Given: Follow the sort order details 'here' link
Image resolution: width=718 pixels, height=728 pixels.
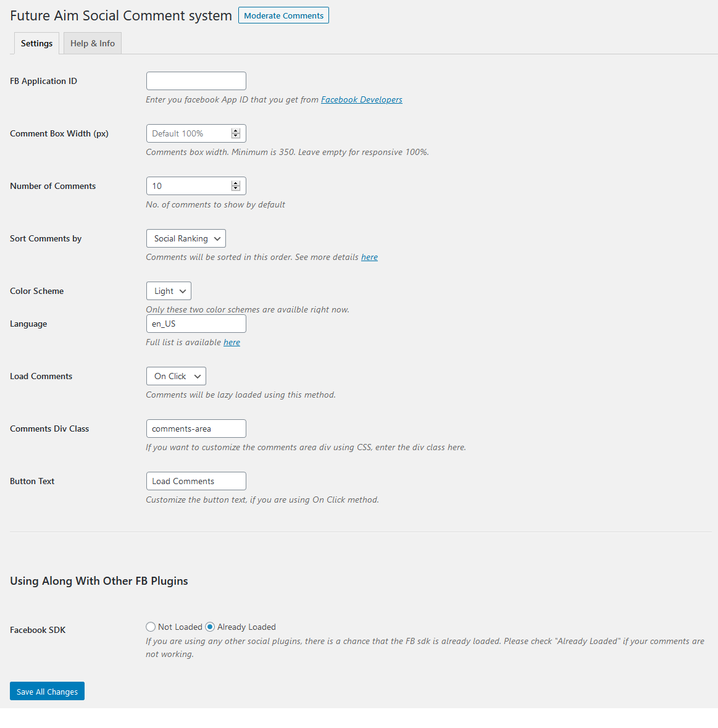Looking at the screenshot, I should tap(369, 257).
